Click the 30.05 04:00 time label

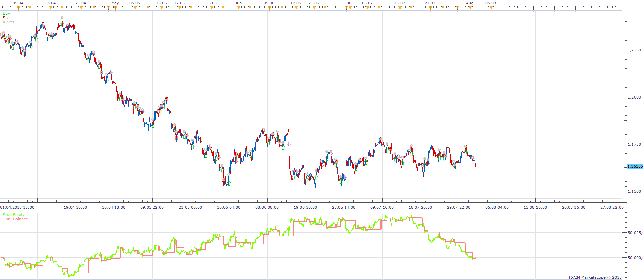tap(229, 207)
